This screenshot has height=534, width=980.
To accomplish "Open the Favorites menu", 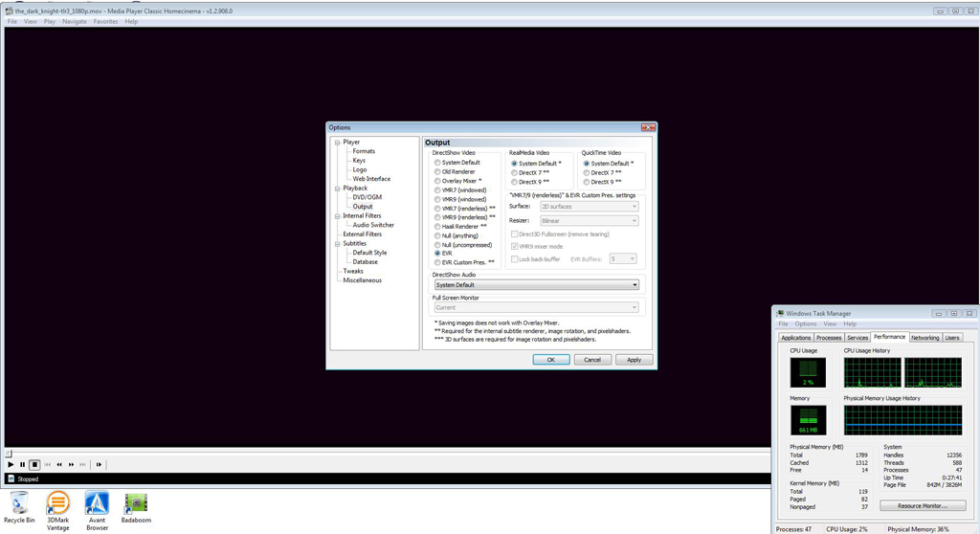I will click(105, 21).
